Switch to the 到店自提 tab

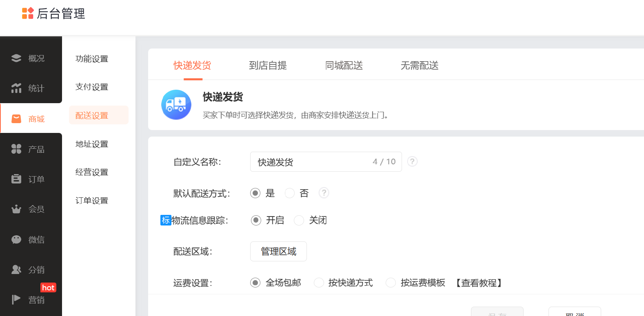click(x=268, y=65)
